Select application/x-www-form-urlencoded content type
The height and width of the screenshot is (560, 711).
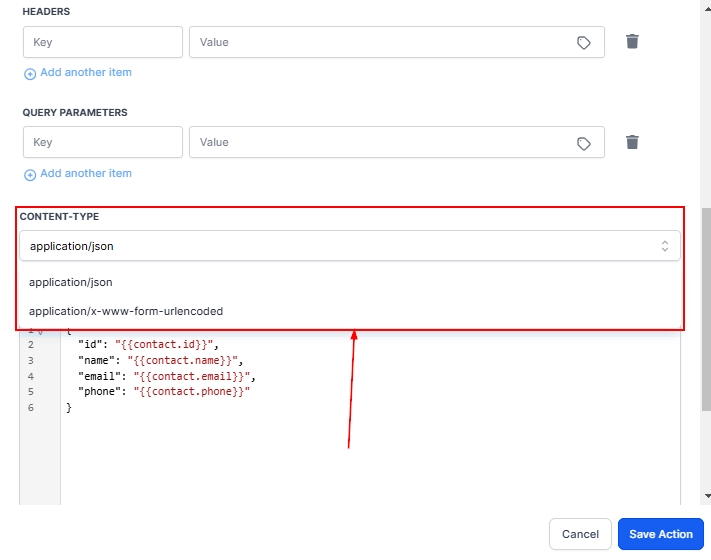point(126,311)
